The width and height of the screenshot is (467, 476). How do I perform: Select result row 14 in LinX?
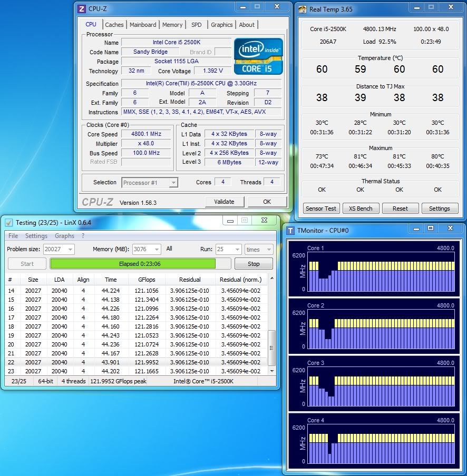pos(136,291)
